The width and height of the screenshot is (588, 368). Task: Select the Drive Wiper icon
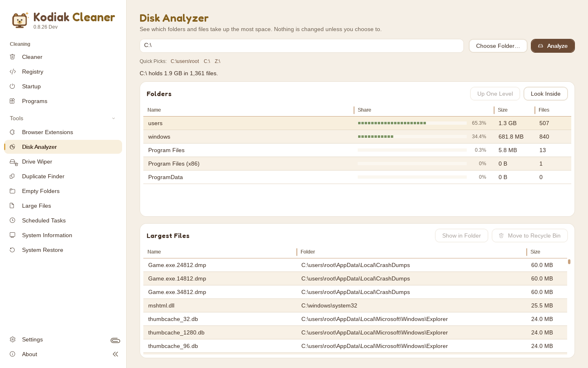[x=13, y=162]
